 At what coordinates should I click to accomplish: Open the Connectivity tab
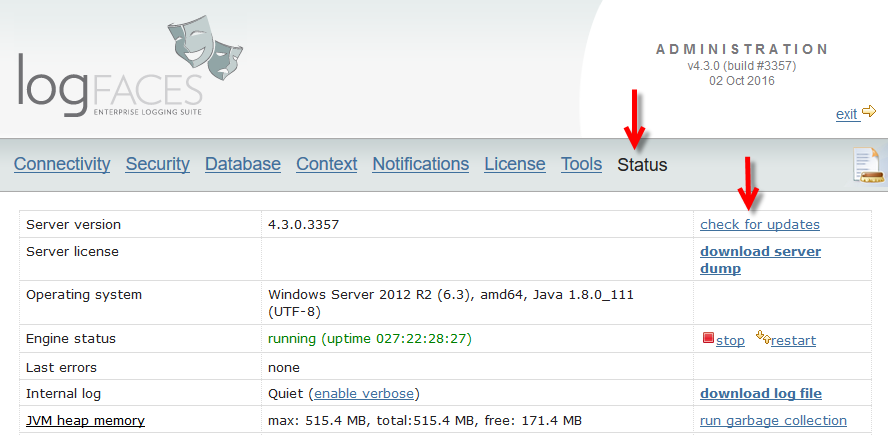62,164
